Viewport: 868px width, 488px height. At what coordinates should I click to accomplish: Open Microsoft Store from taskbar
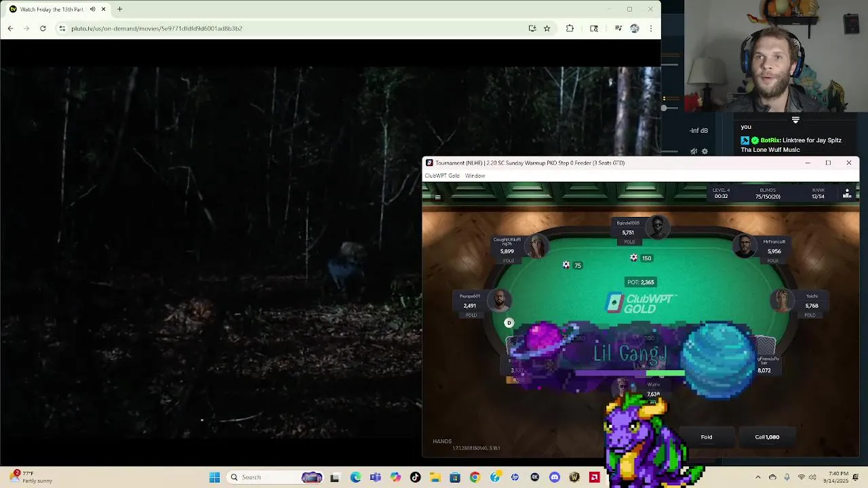coord(455,477)
